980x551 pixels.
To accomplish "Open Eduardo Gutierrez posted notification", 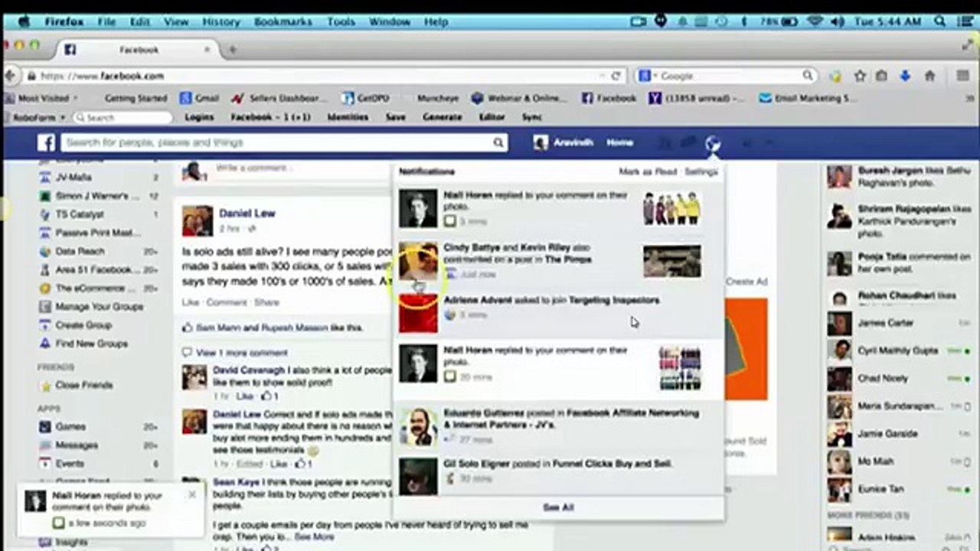I will point(558,426).
